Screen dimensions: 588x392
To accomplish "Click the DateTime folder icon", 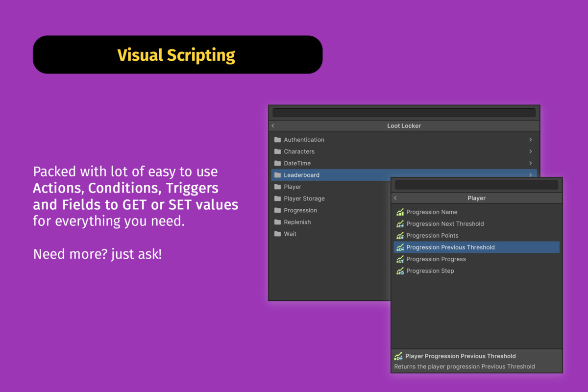I will click(x=277, y=163).
